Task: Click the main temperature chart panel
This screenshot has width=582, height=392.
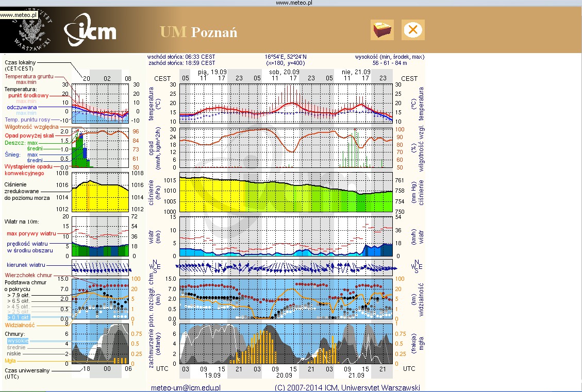Action: point(286,103)
